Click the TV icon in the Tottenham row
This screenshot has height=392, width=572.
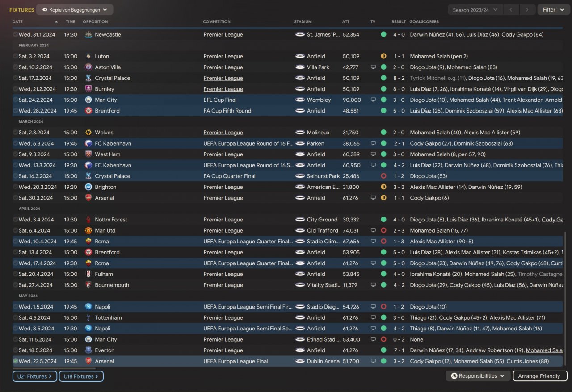[x=373, y=318]
